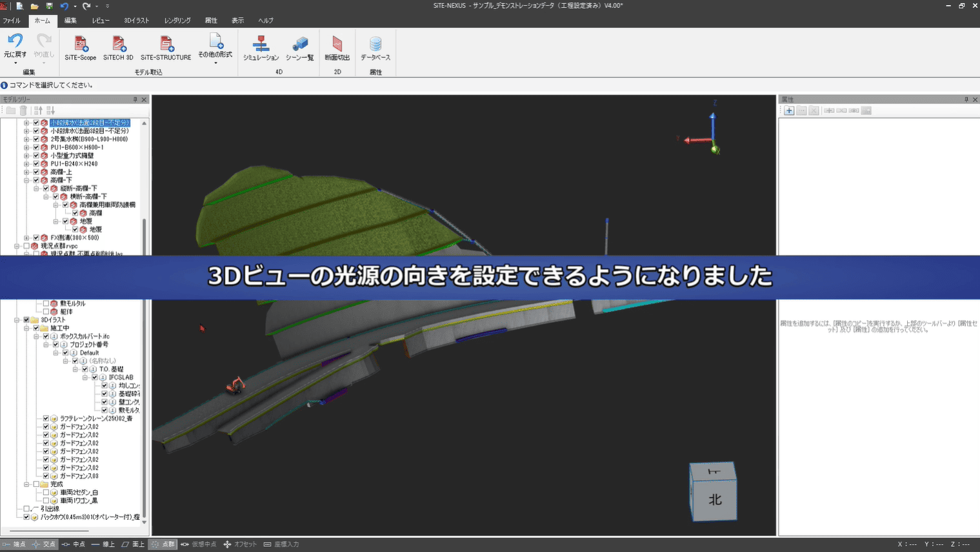Check the 完成 folder checkbox
Image resolution: width=980 pixels, height=552 pixels.
pos(36,484)
